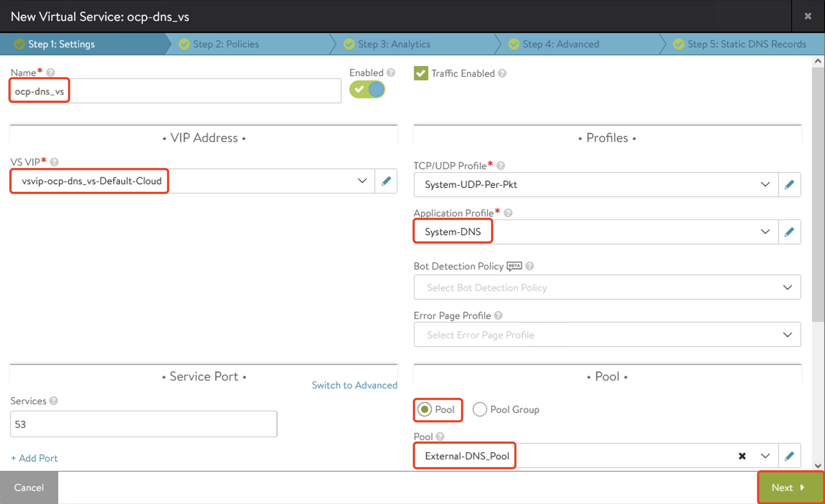825x504 pixels.
Task: Edit Application Profile with pencil icon
Action: click(789, 232)
